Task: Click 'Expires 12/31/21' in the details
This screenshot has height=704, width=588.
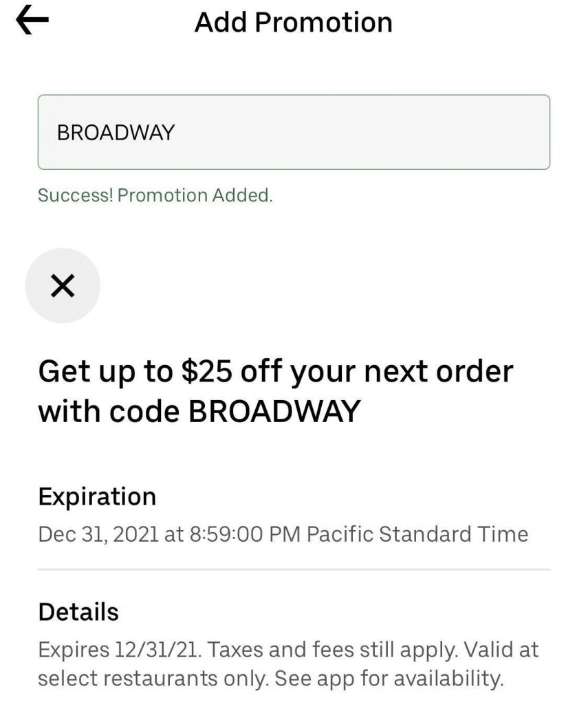Action: (118, 650)
